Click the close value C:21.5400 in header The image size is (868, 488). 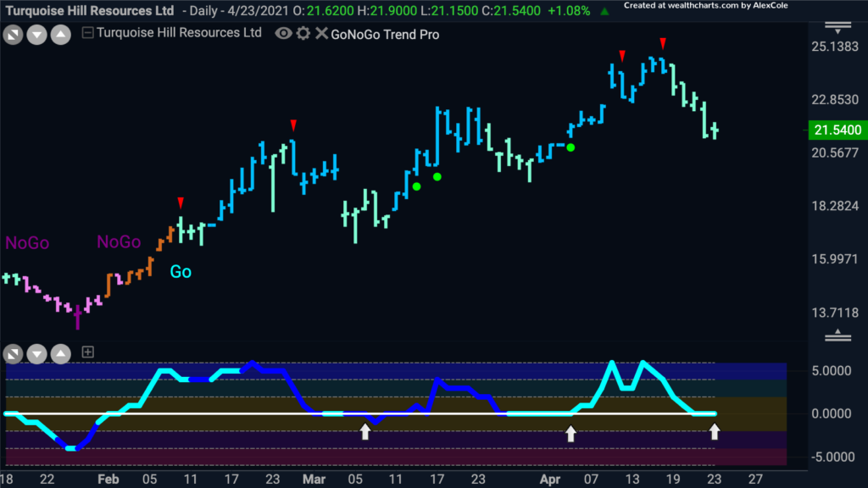(x=511, y=10)
